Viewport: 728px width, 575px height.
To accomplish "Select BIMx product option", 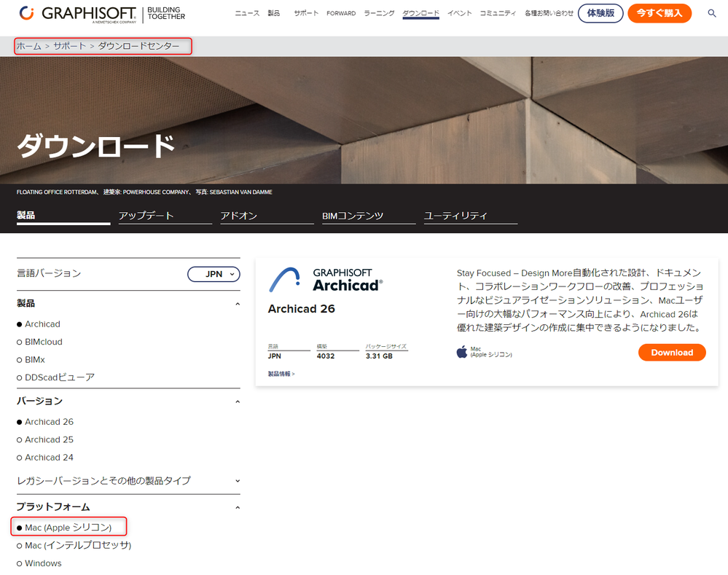I will [31, 359].
